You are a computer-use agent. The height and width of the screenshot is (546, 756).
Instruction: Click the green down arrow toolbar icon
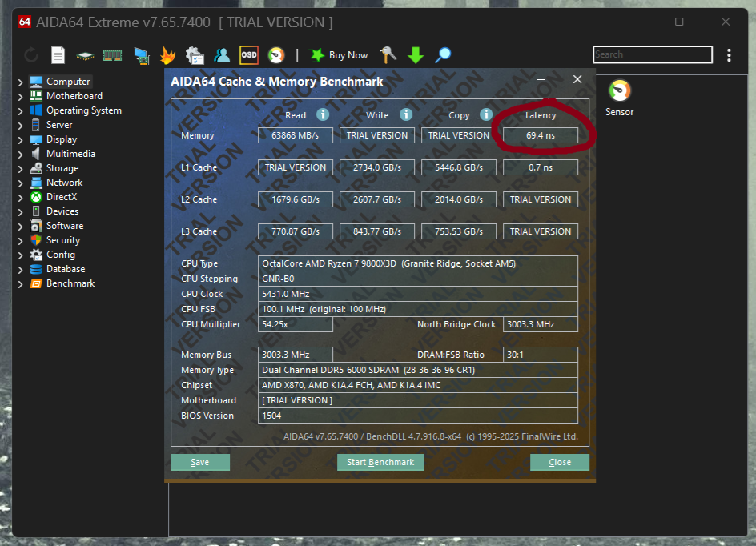pos(416,55)
